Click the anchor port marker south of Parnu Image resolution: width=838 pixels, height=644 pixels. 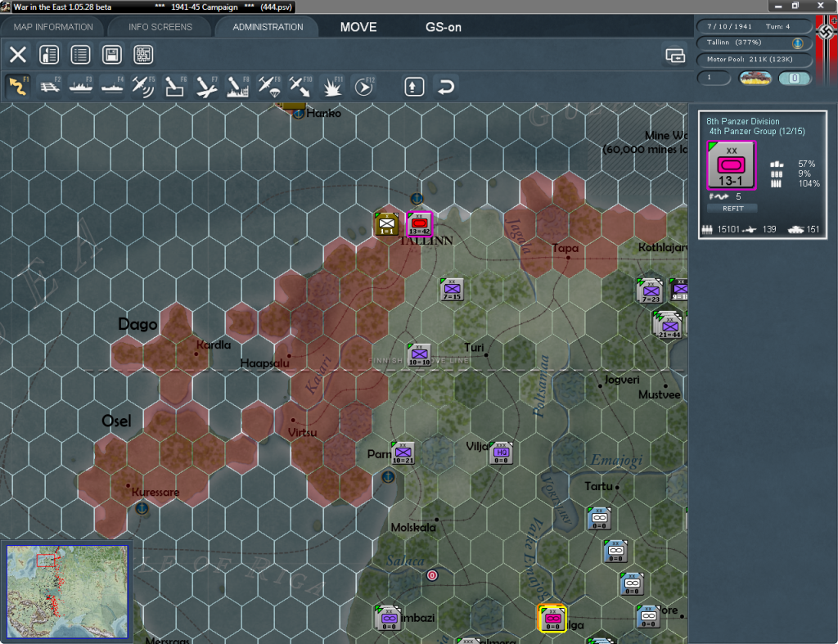388,476
